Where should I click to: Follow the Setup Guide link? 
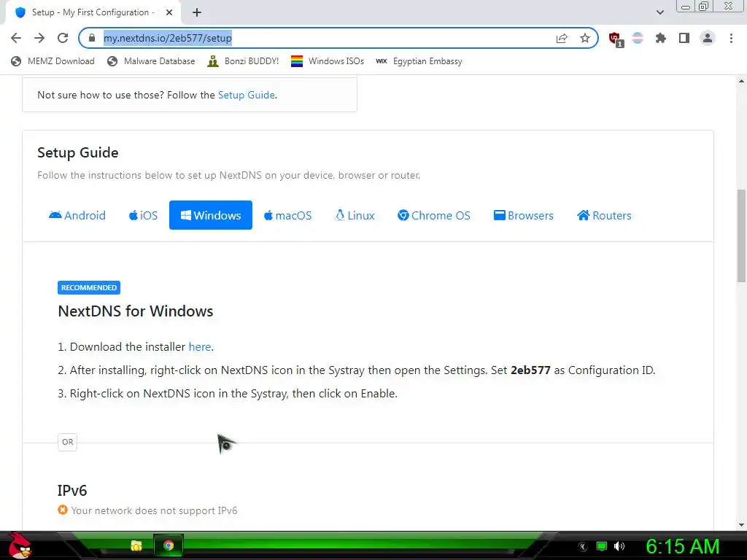(x=247, y=95)
